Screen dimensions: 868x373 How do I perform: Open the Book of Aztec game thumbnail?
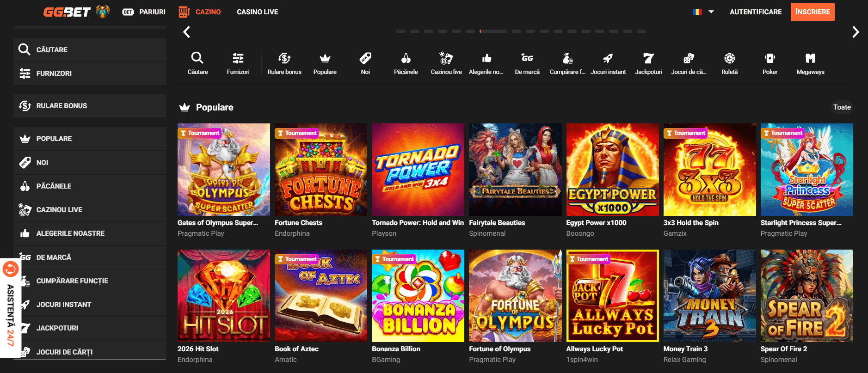click(321, 296)
